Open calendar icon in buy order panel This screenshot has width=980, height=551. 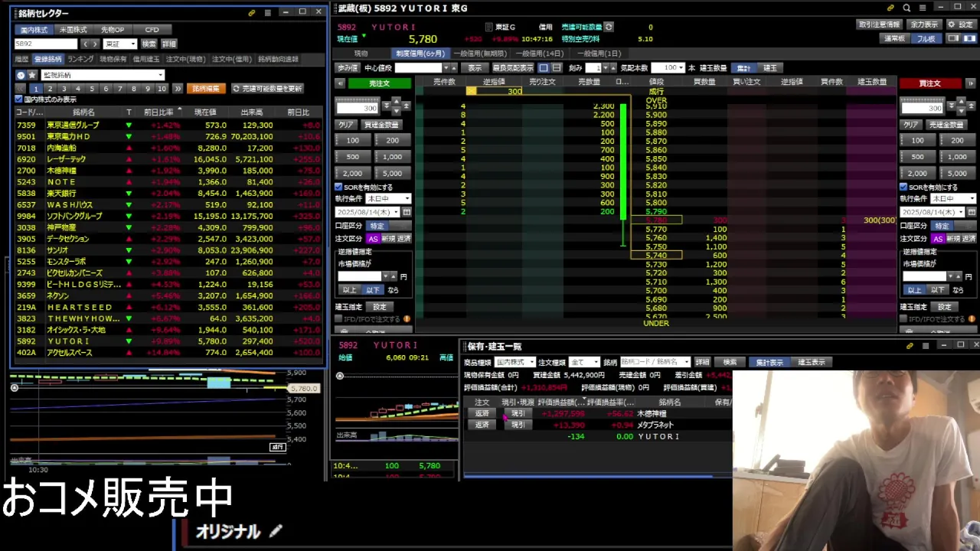[x=972, y=212]
